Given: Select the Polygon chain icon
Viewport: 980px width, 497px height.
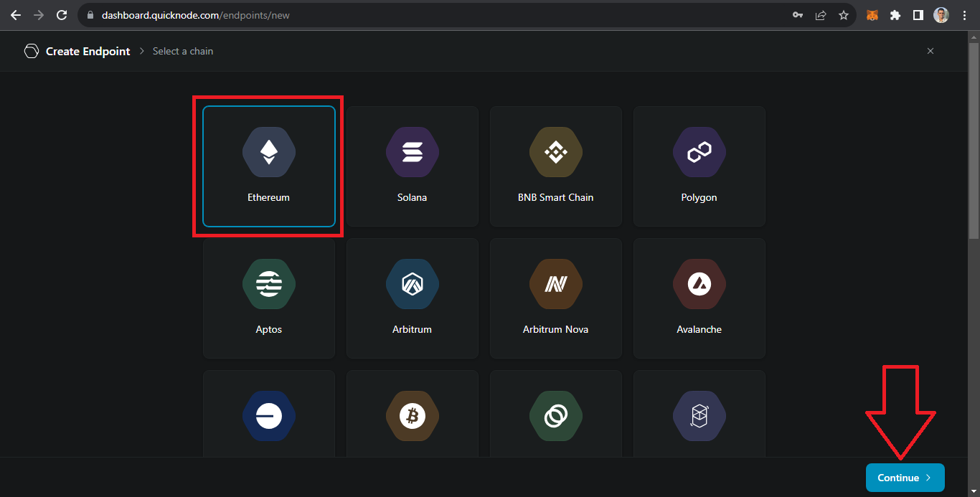Looking at the screenshot, I should tap(699, 153).
